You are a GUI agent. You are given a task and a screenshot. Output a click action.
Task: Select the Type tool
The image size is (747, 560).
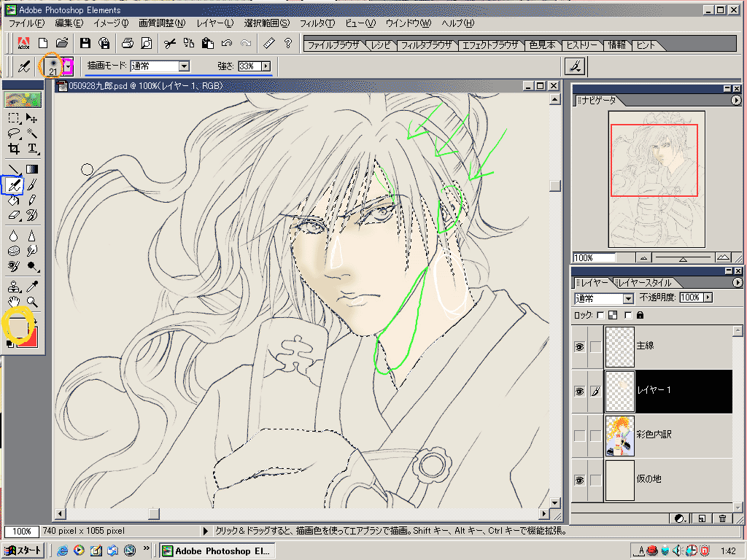[32, 149]
